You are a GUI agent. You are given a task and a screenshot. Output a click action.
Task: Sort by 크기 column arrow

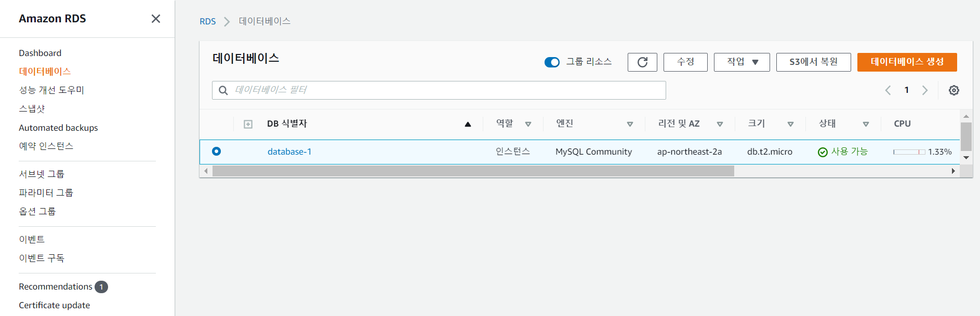coord(790,124)
